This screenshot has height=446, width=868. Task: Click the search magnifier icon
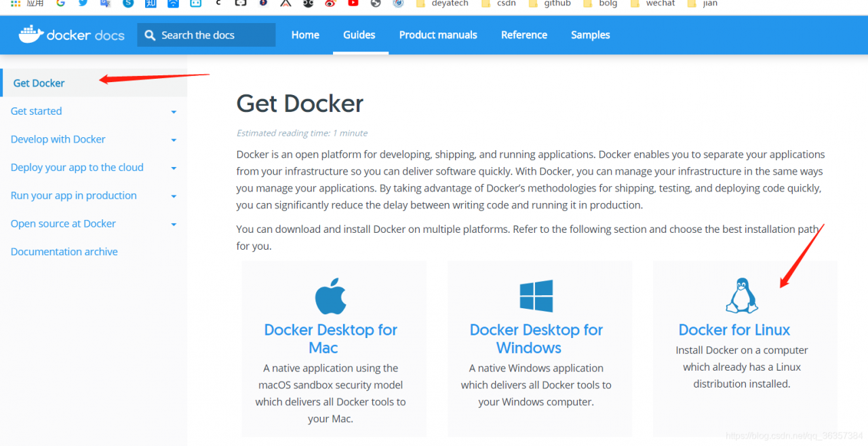coord(151,35)
